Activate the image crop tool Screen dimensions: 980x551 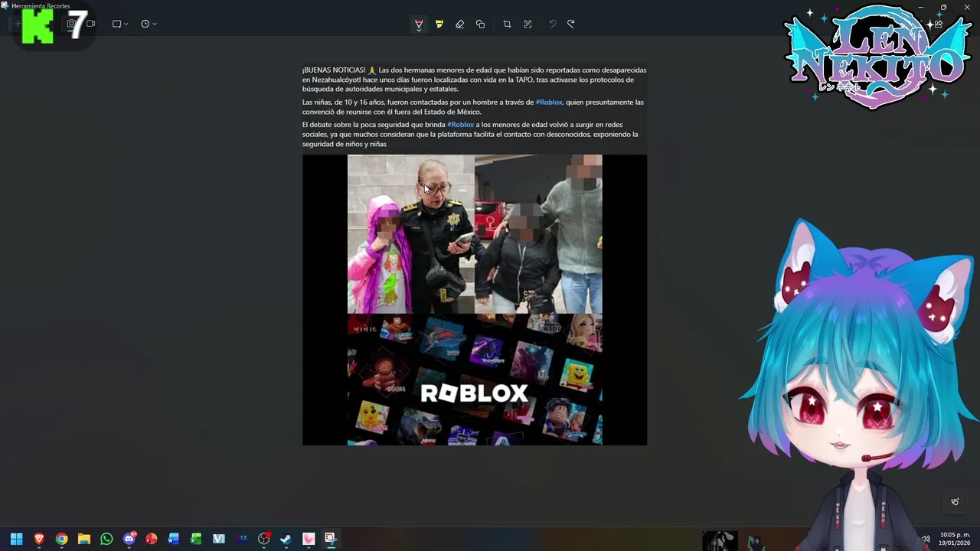[507, 24]
